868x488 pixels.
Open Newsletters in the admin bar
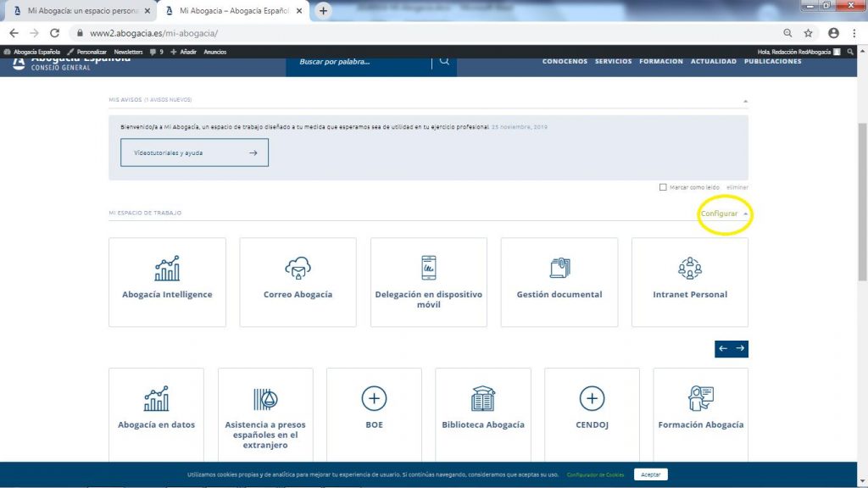coord(128,52)
